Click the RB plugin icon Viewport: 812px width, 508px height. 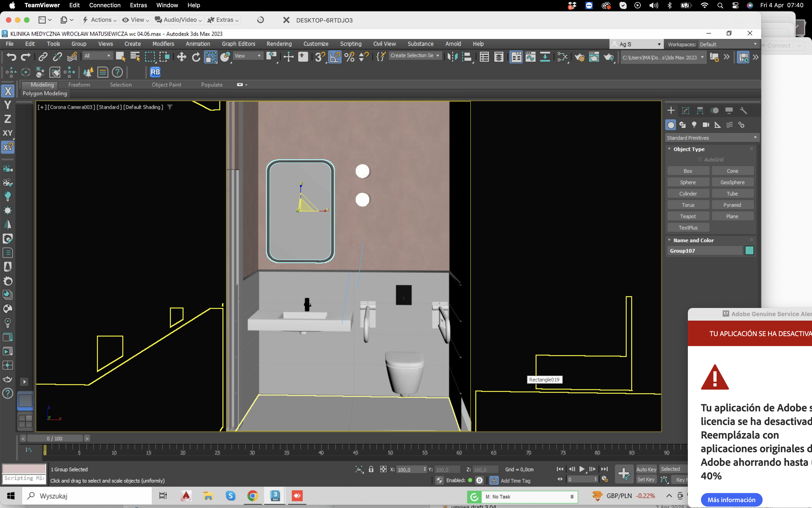pos(155,72)
